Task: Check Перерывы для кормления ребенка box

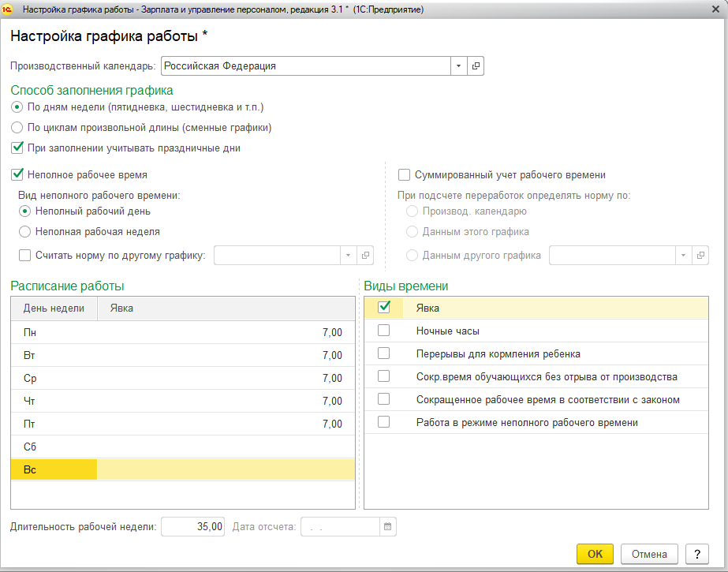Action: 384,353
